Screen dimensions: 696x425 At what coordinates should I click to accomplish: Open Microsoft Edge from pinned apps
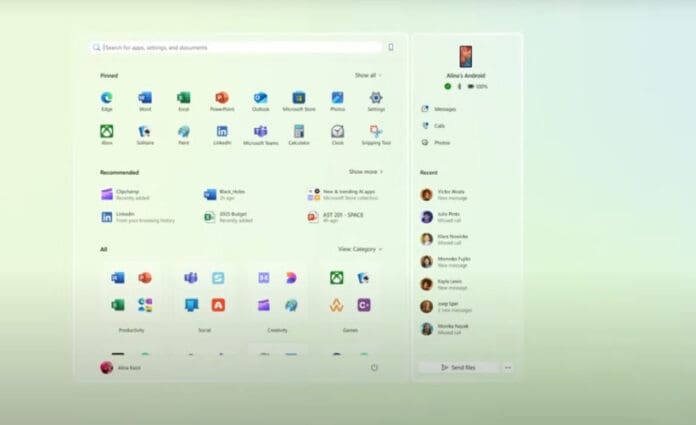point(106,98)
